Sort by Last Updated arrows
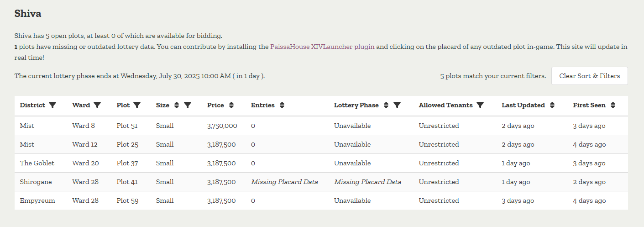Viewport: 644px width, 227px height. point(552,105)
